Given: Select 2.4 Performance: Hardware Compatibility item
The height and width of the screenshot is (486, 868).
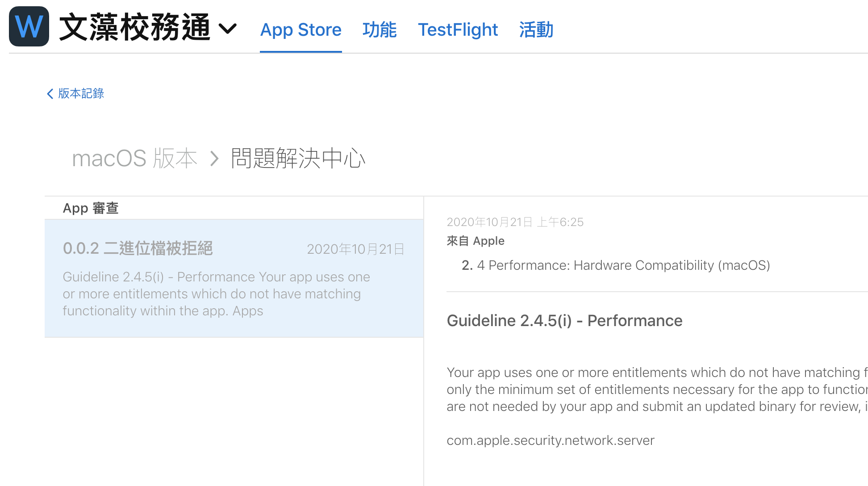Looking at the screenshot, I should (x=616, y=265).
